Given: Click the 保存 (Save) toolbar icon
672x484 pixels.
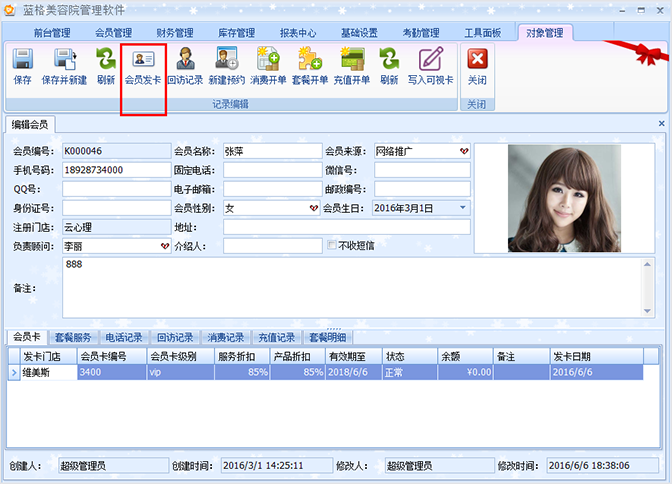Looking at the screenshot, I should pos(22,65).
